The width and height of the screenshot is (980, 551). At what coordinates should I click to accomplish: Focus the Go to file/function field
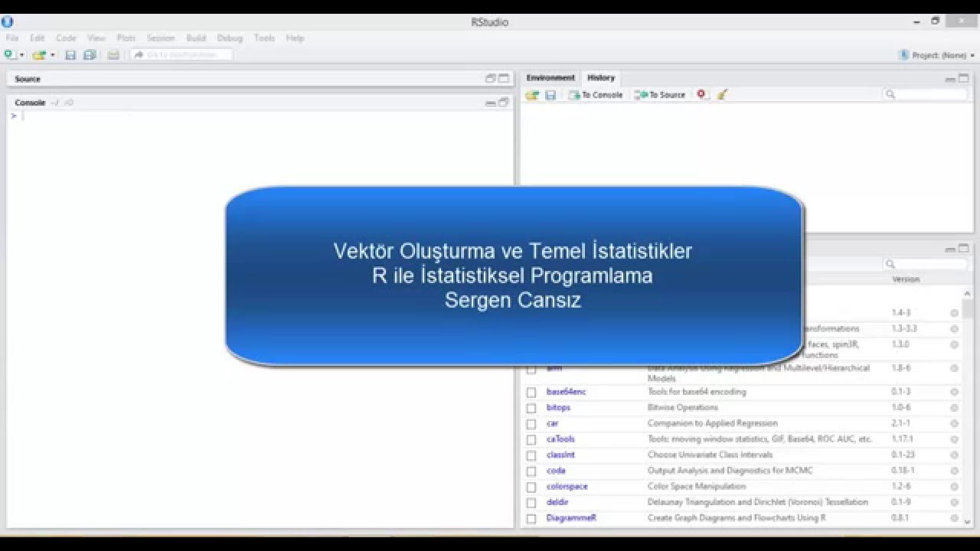pos(181,54)
